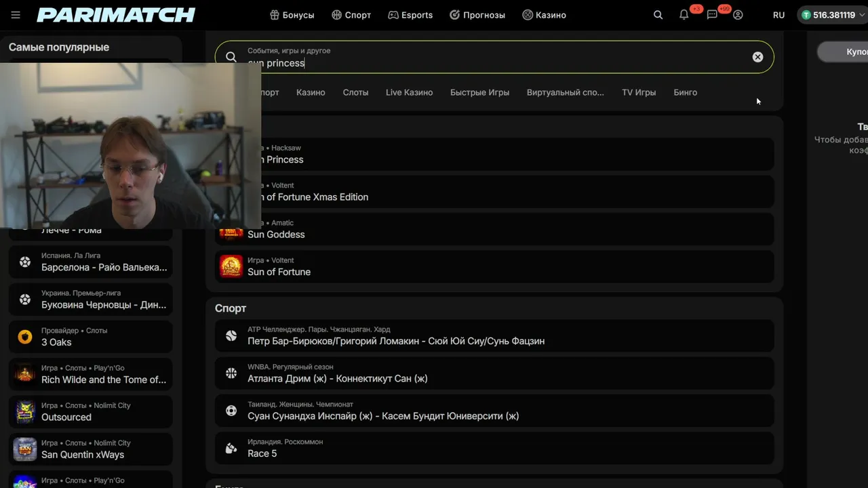Viewport: 868px width, 488px height.
Task: Click the football icon for Suan Sunandha match
Action: tap(231, 410)
